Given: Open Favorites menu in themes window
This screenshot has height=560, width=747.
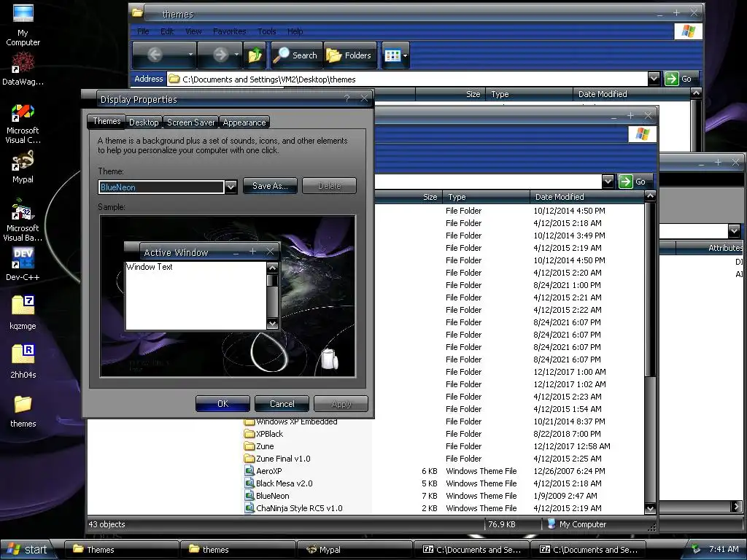Looking at the screenshot, I should click(229, 31).
